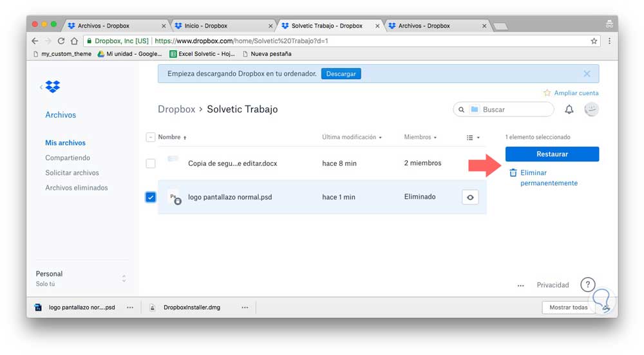Screen dimensions: 644x355
Task: Click the Archivos sidebar heading
Action: [x=61, y=114]
